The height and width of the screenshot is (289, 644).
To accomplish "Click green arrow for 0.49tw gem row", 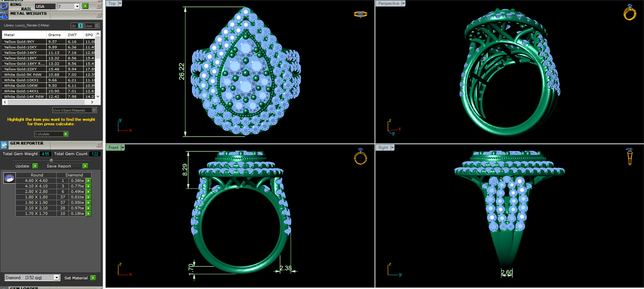I will tap(88, 192).
